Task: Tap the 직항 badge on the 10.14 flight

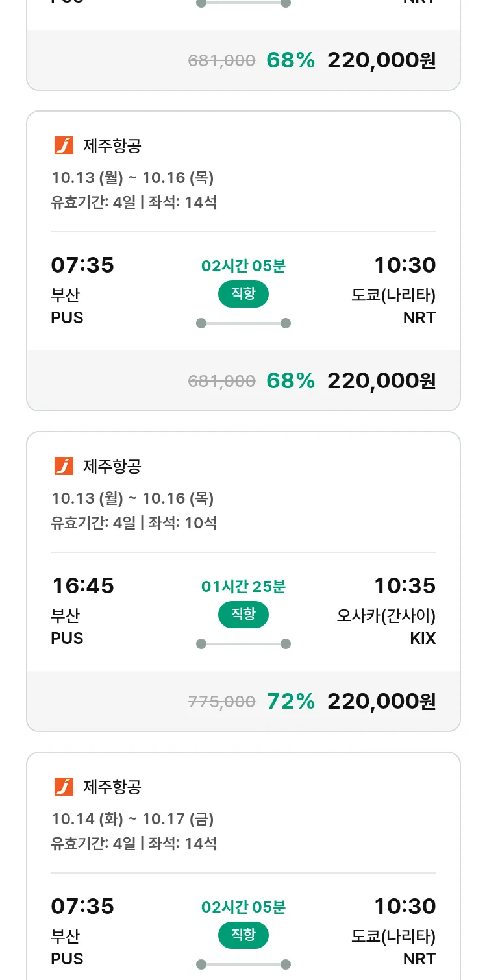Action: (x=243, y=935)
